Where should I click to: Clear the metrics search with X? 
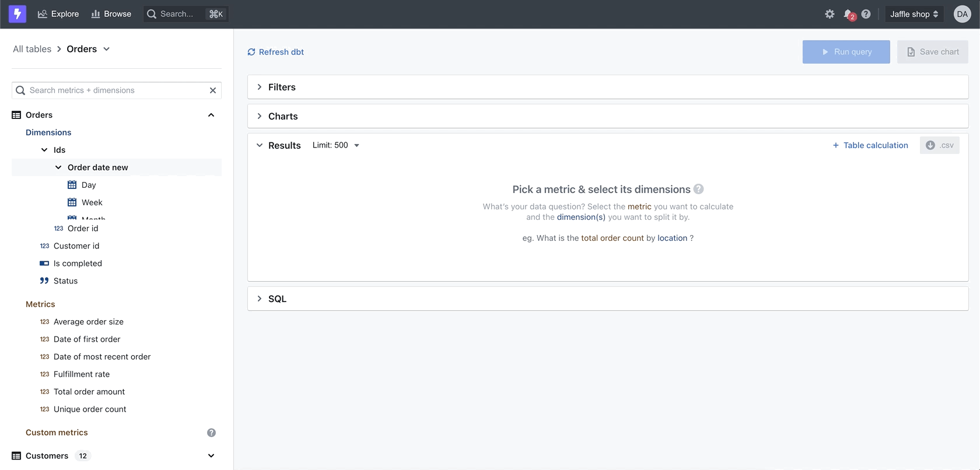pyautogui.click(x=213, y=90)
